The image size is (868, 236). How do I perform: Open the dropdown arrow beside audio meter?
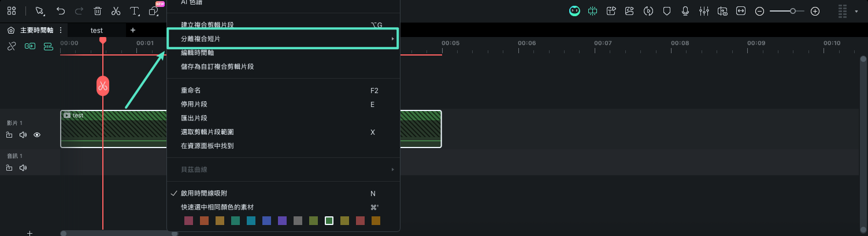(x=856, y=12)
